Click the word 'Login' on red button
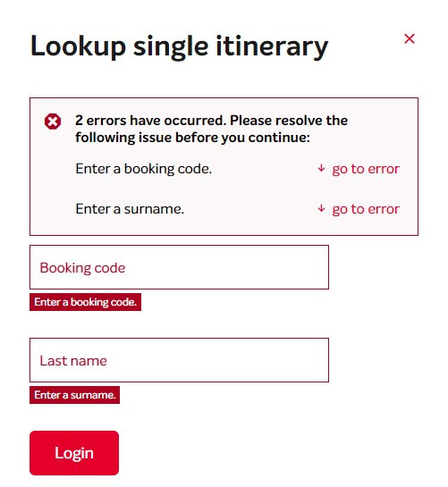Screen dimensions: 448x487 (74, 453)
